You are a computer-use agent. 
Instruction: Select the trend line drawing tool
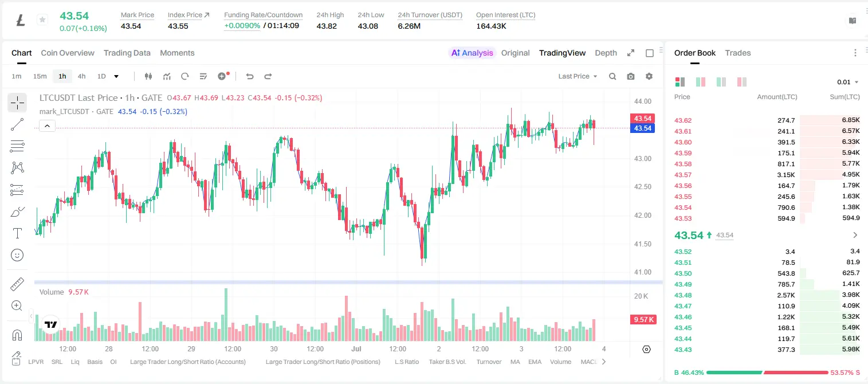click(17, 124)
